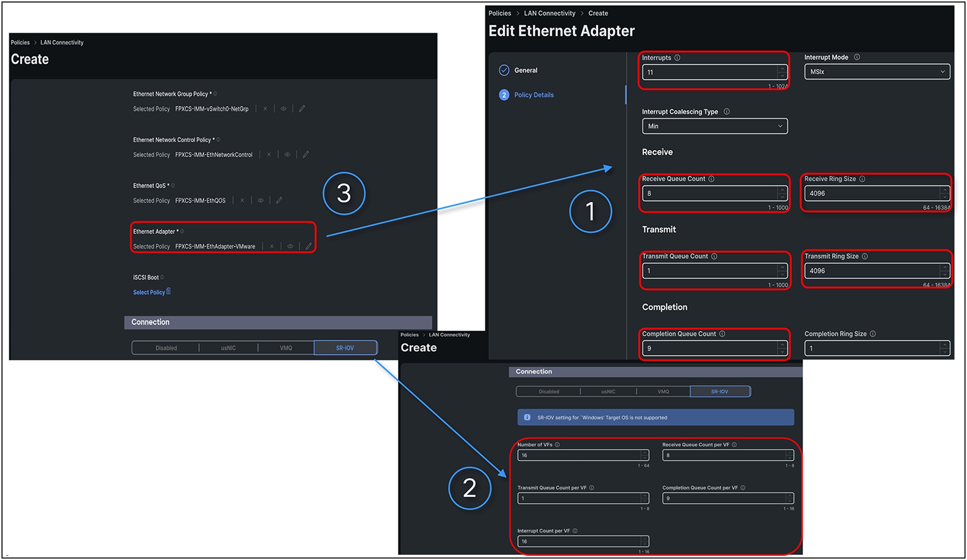Adjust the Transmit Ring Size stepper

[945, 271]
